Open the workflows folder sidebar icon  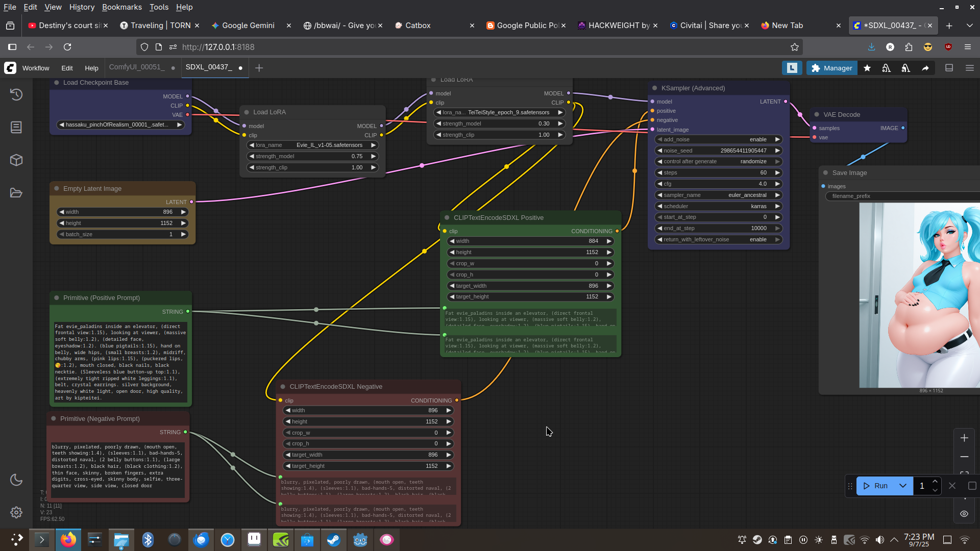16,193
